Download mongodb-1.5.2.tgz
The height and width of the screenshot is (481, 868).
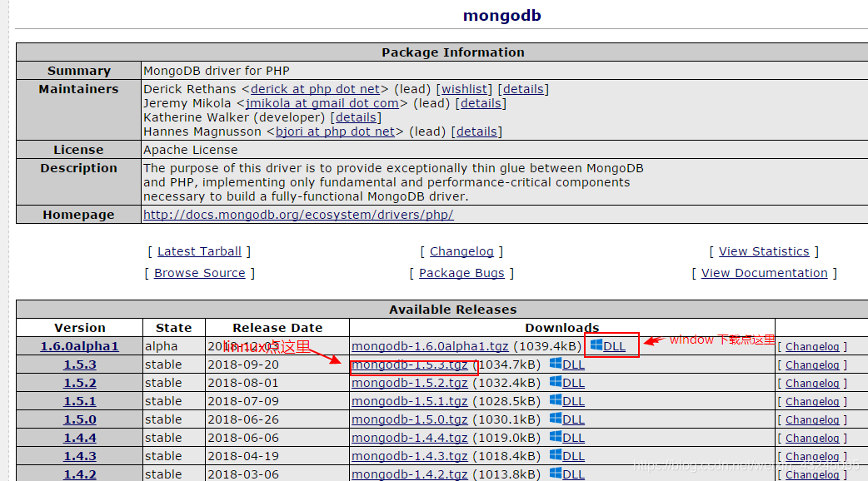[x=410, y=383]
